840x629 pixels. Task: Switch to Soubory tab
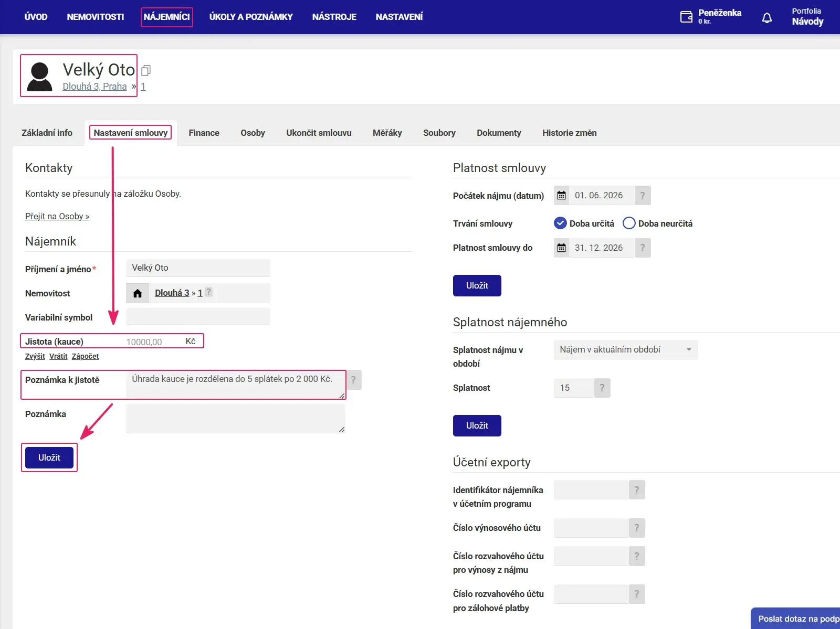[x=439, y=133]
